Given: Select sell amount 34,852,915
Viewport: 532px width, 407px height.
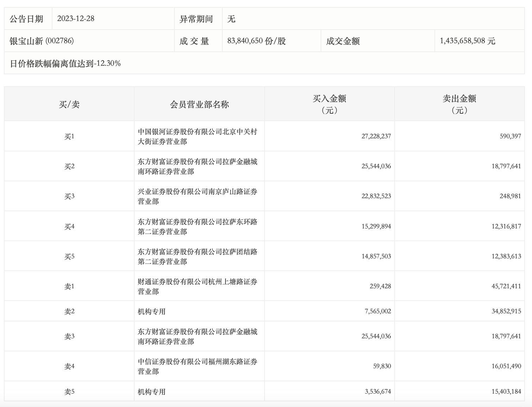Looking at the screenshot, I should [506, 311].
